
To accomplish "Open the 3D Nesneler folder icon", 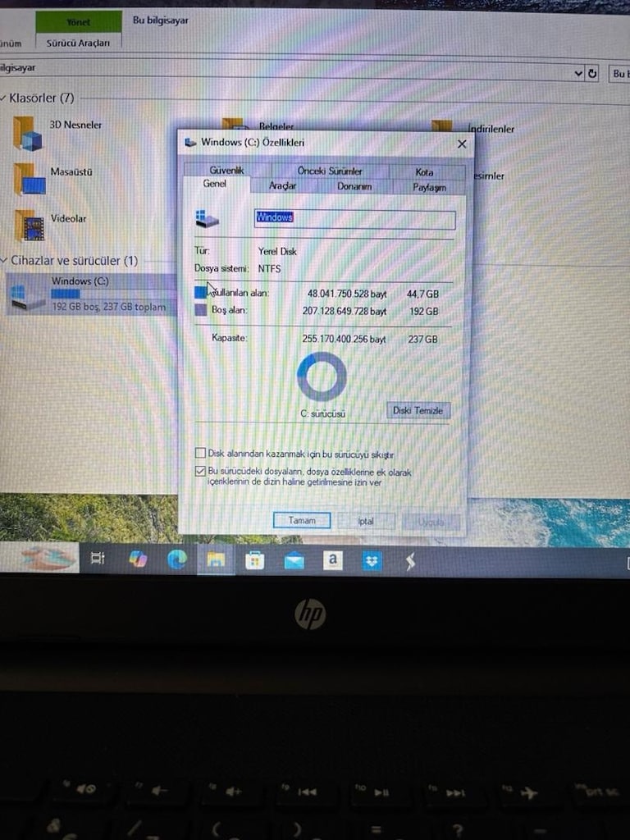I will click(28, 134).
